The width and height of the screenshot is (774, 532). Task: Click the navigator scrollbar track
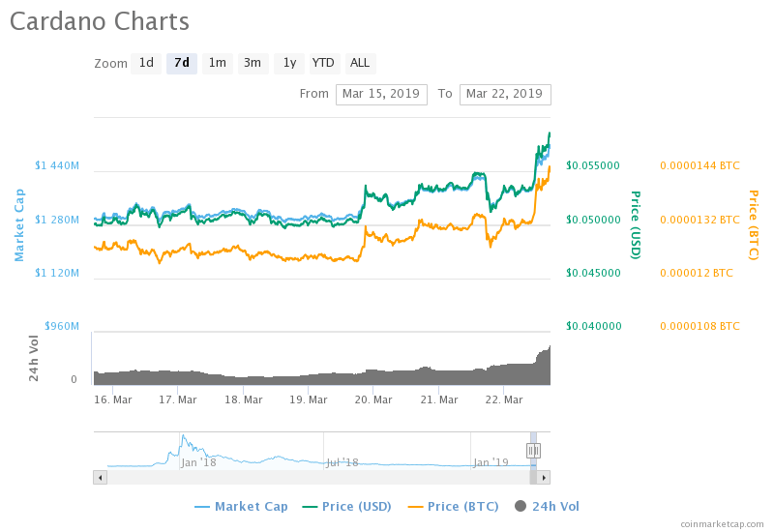pos(319,477)
